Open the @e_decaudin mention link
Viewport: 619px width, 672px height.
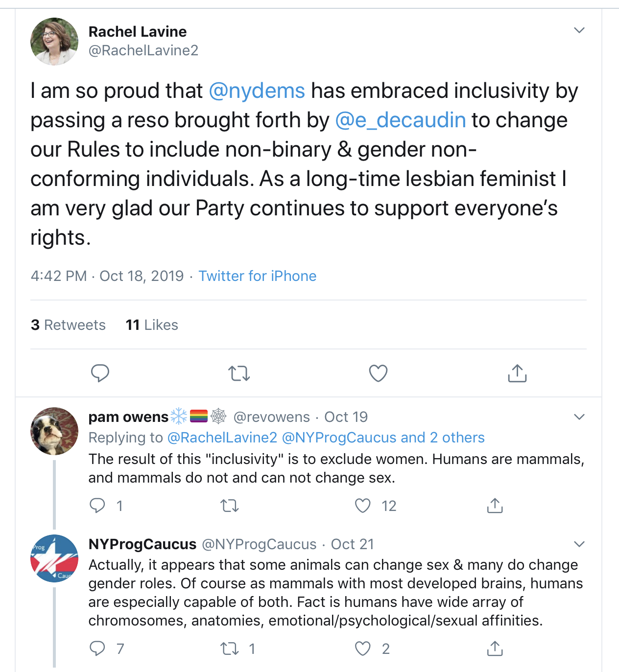tap(400, 120)
